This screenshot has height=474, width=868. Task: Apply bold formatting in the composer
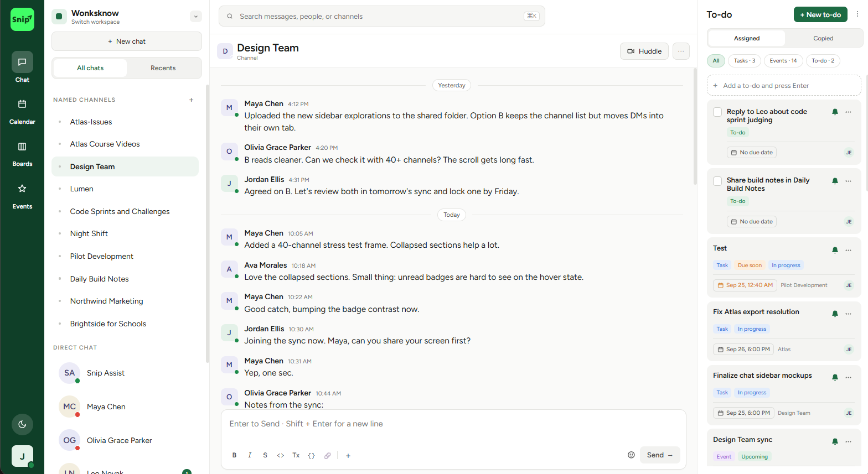[x=234, y=455]
